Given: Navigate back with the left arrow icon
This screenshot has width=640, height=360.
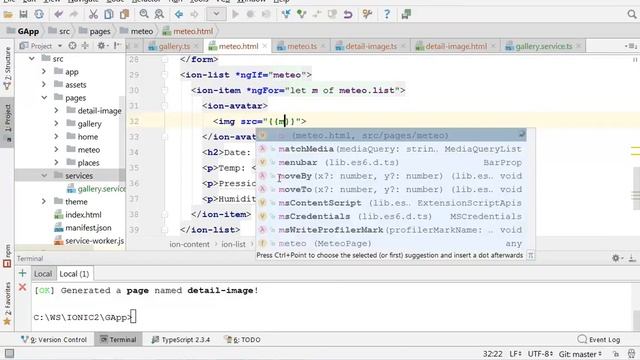Looking at the screenshot, I should coord(179,15).
